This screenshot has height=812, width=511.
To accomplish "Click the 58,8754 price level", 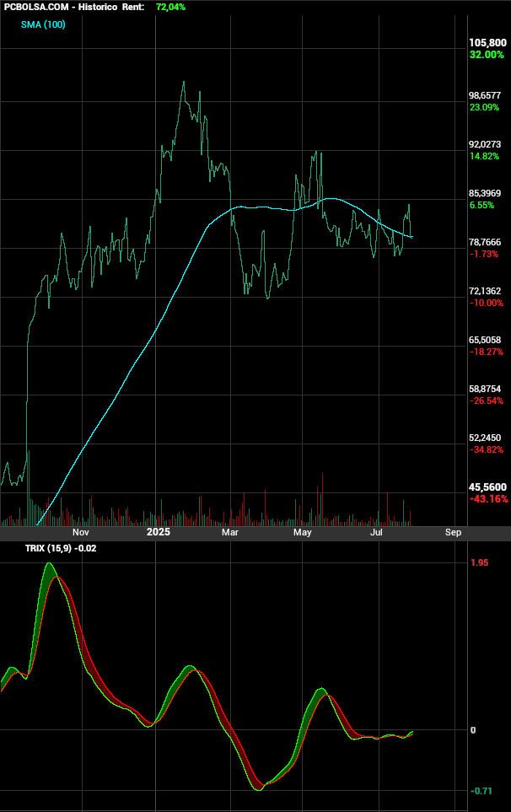I will [x=485, y=389].
